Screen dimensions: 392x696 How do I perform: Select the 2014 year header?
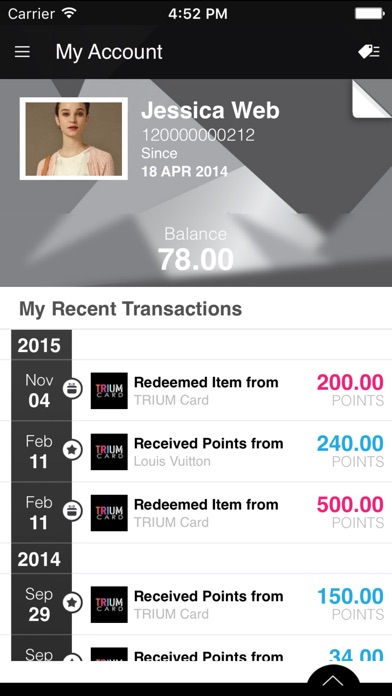pos(39,559)
